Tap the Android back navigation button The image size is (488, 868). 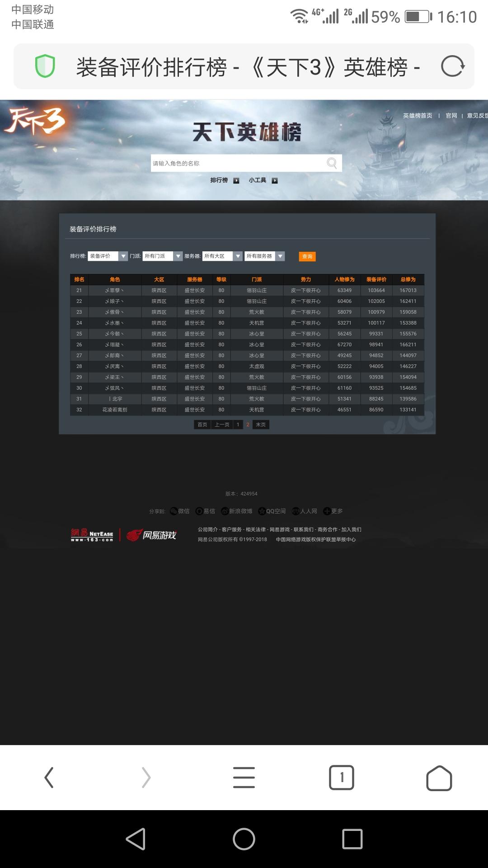(x=136, y=839)
